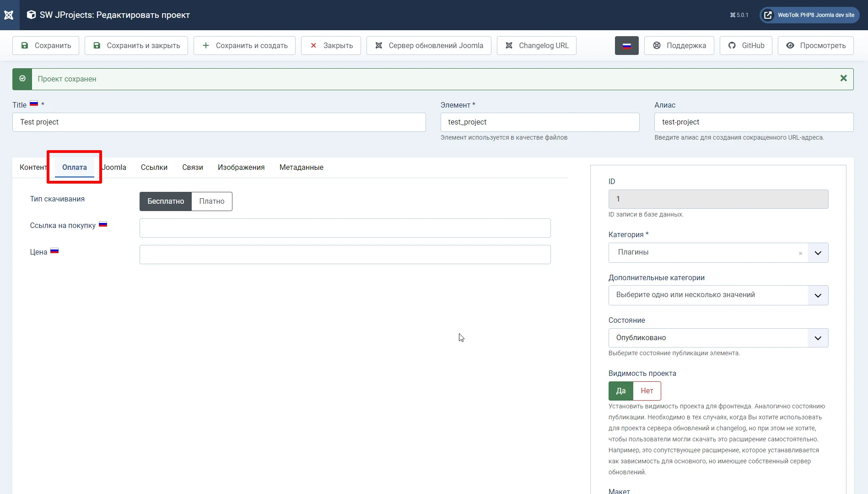Set Видимость проекта to Нет
This screenshot has width=868, height=494.
point(647,391)
